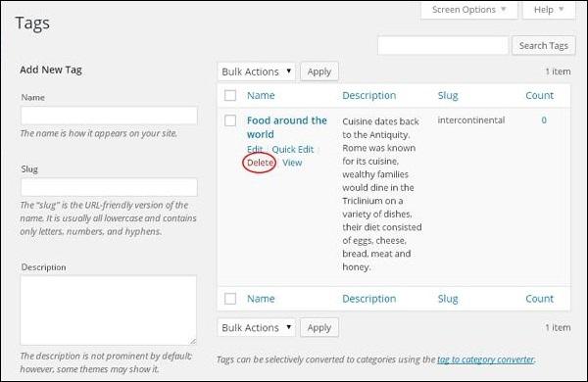
Task: Click the top 1 item count text
Action: (558, 72)
